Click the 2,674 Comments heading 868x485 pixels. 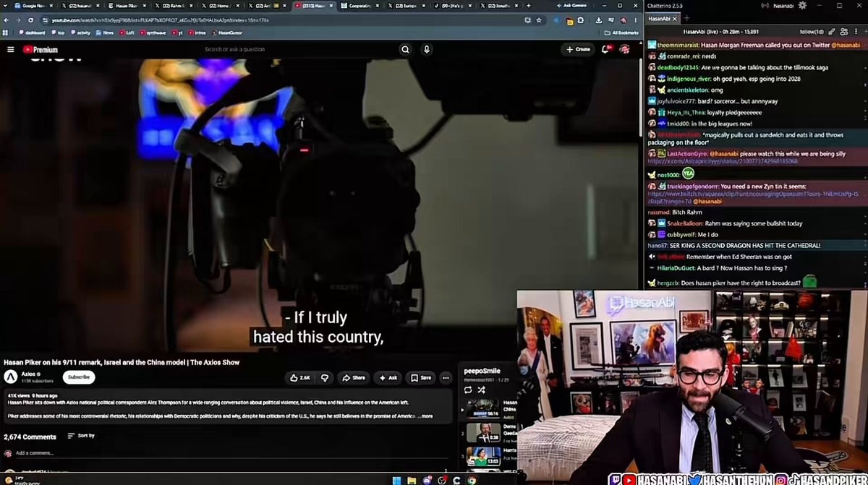tap(30, 437)
